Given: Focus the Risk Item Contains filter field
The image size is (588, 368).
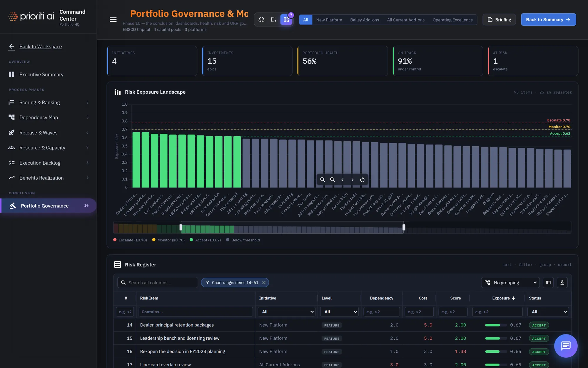Looking at the screenshot, I should click(x=196, y=312).
